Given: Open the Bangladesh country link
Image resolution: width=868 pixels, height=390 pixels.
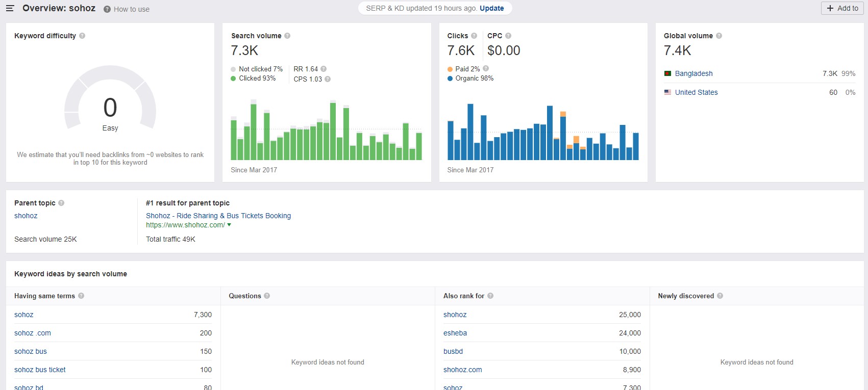Looking at the screenshot, I should (693, 73).
